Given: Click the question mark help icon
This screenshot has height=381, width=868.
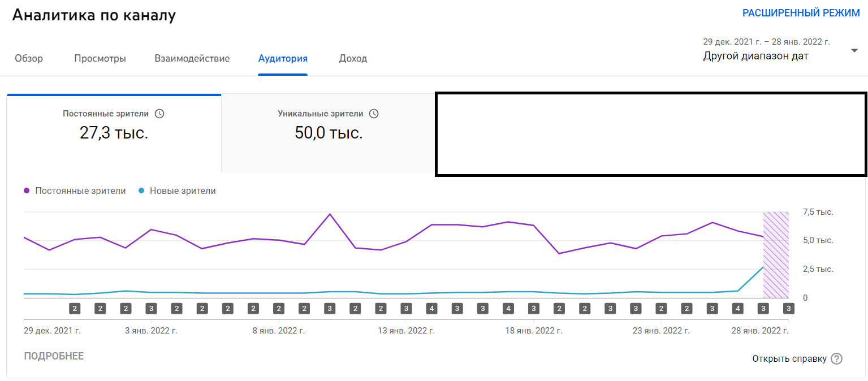Looking at the screenshot, I should coord(837,359).
